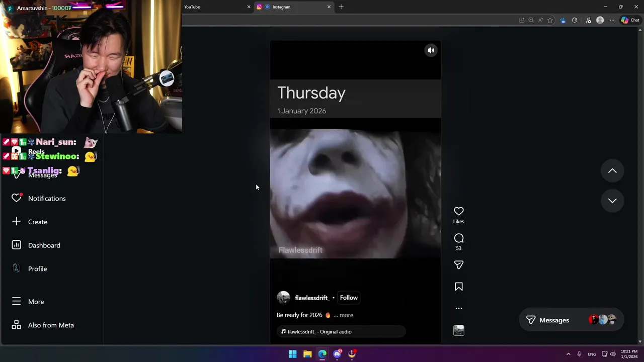Follow flawlessdrift_ account
This screenshot has width=644, height=362.
click(x=349, y=298)
